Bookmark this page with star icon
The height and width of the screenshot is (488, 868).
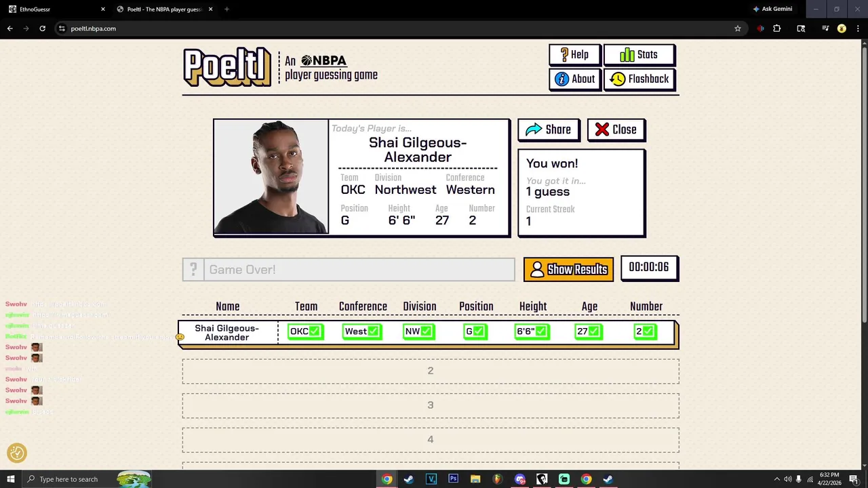tap(738, 28)
